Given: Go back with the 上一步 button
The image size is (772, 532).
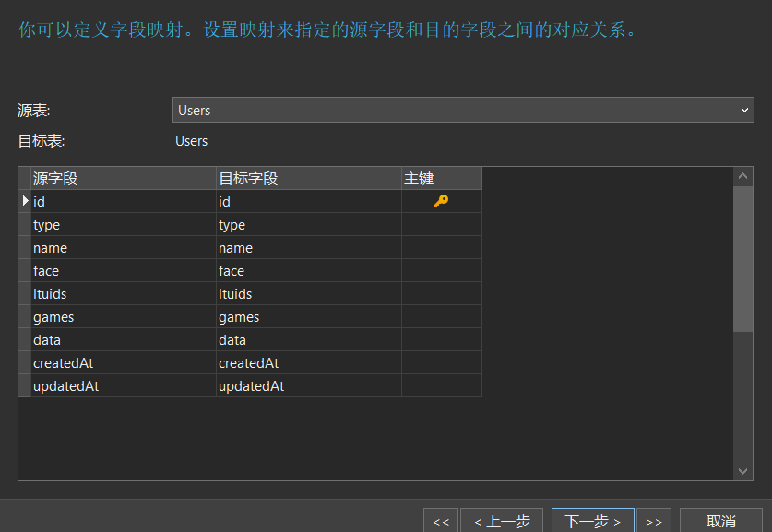Looking at the screenshot, I should point(502,521).
